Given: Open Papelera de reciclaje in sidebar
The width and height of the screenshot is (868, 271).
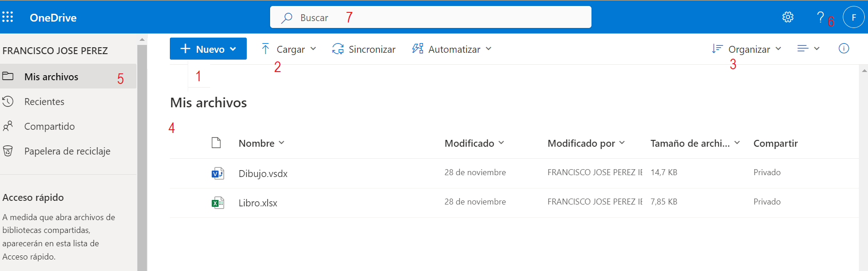Looking at the screenshot, I should [68, 151].
